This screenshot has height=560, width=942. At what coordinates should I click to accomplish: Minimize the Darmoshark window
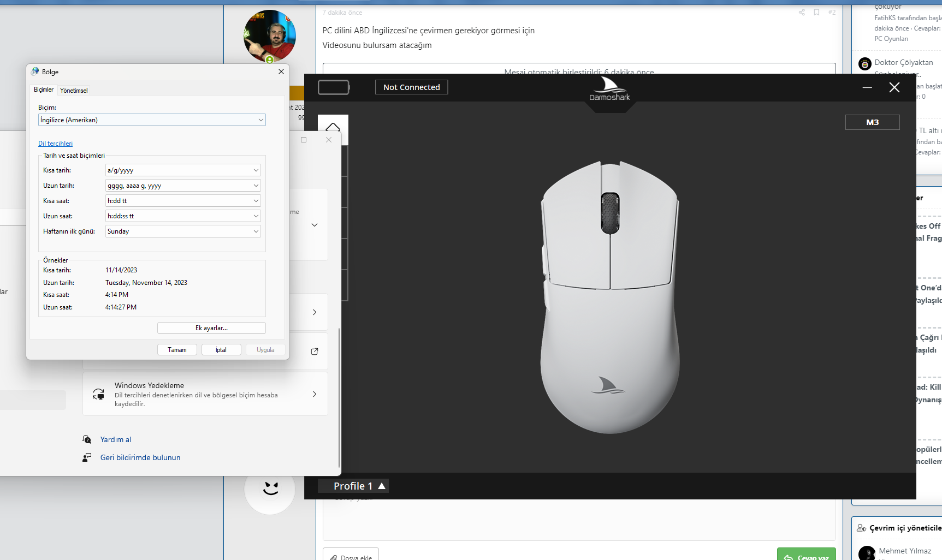(x=867, y=87)
